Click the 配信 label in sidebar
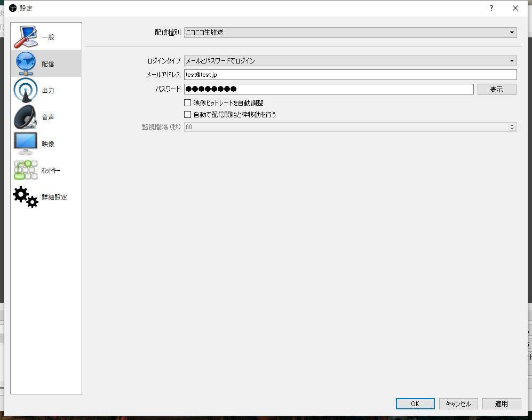 (x=48, y=64)
